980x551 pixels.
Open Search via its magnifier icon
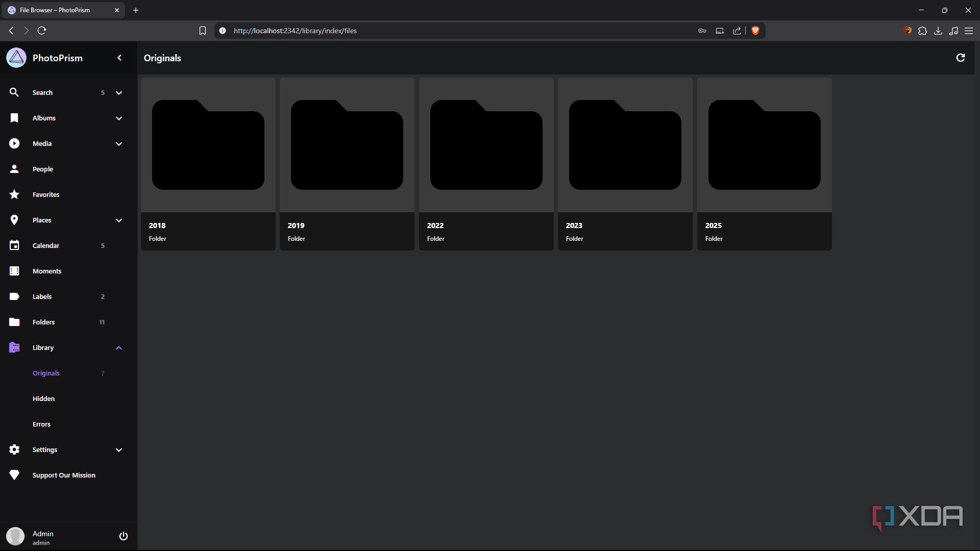click(x=14, y=92)
